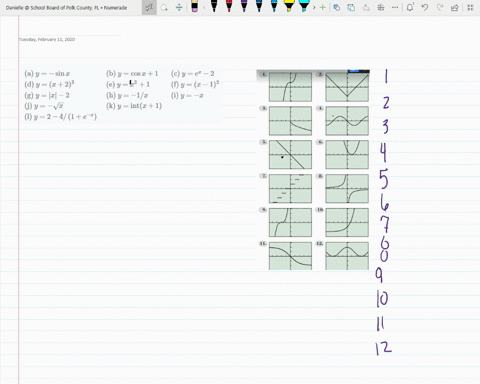Toggle the ruler tool
The height and width of the screenshot is (384, 480).
click(x=381, y=7)
